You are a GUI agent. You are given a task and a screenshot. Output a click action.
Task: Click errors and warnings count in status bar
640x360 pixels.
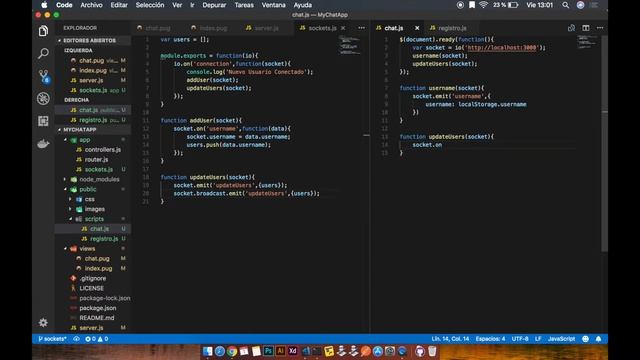point(97,339)
